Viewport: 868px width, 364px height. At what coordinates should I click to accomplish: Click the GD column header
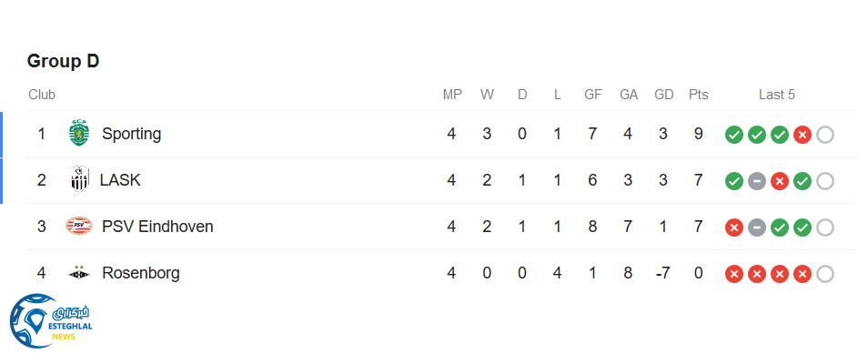tap(663, 95)
